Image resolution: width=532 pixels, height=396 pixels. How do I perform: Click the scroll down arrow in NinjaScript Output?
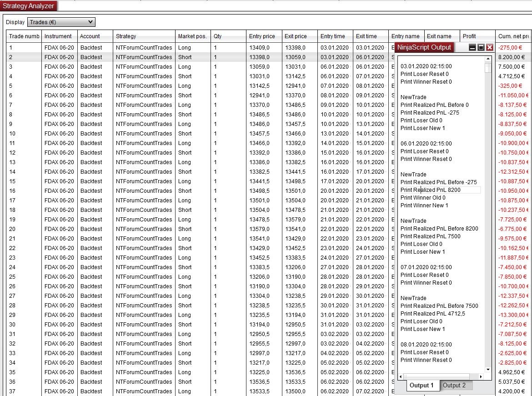coord(488,370)
